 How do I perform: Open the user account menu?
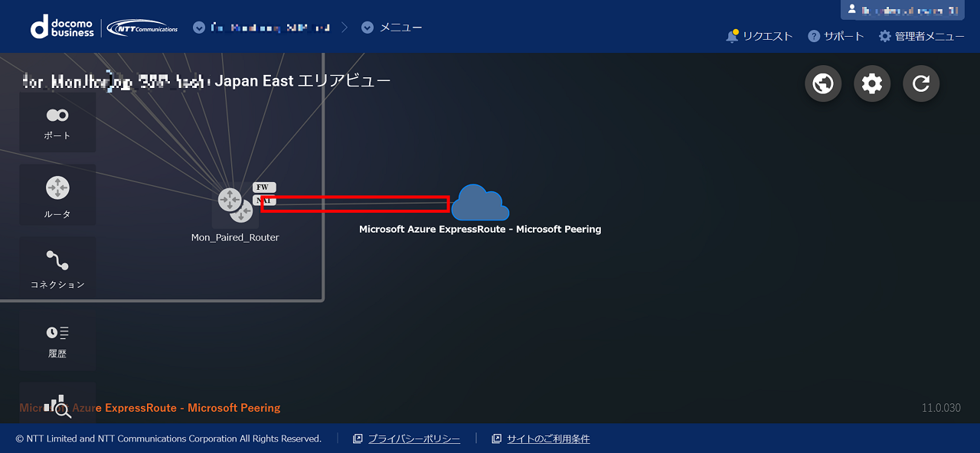[x=902, y=10]
